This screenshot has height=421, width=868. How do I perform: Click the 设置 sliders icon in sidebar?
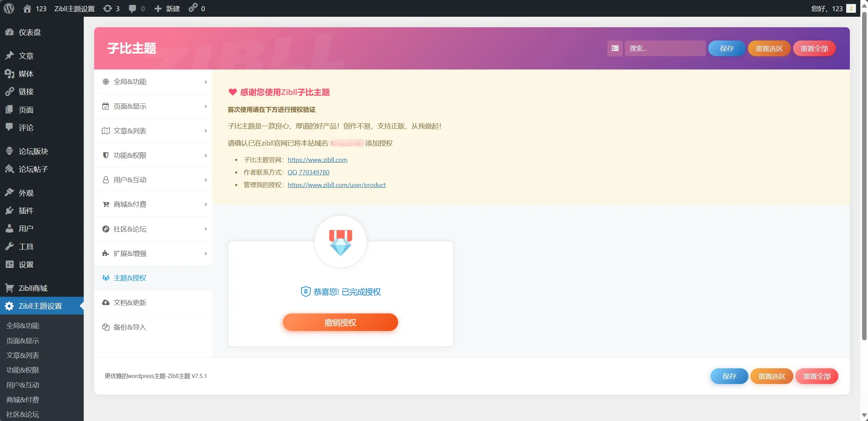[9, 264]
